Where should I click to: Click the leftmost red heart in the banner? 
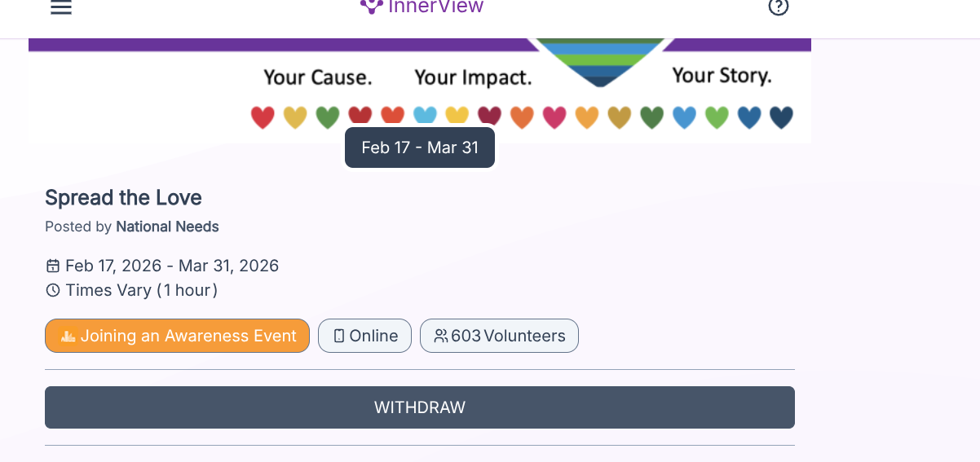(x=263, y=117)
